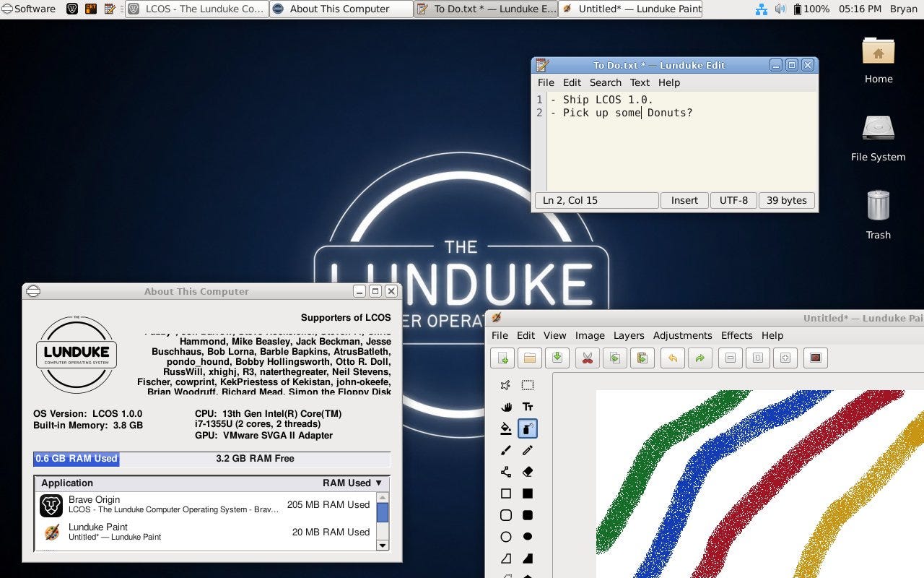This screenshot has height=578, width=924.
Task: Open the Text menu in Lunduke Edit
Action: (640, 82)
